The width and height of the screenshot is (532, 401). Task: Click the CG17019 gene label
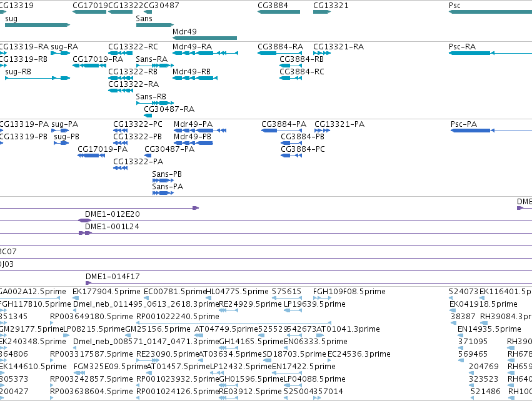point(90,6)
